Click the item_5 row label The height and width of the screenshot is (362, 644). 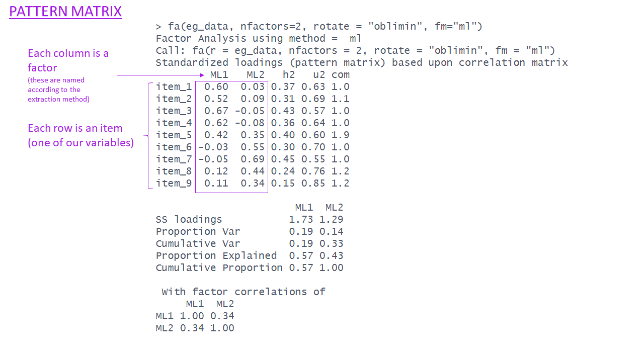tap(174, 135)
